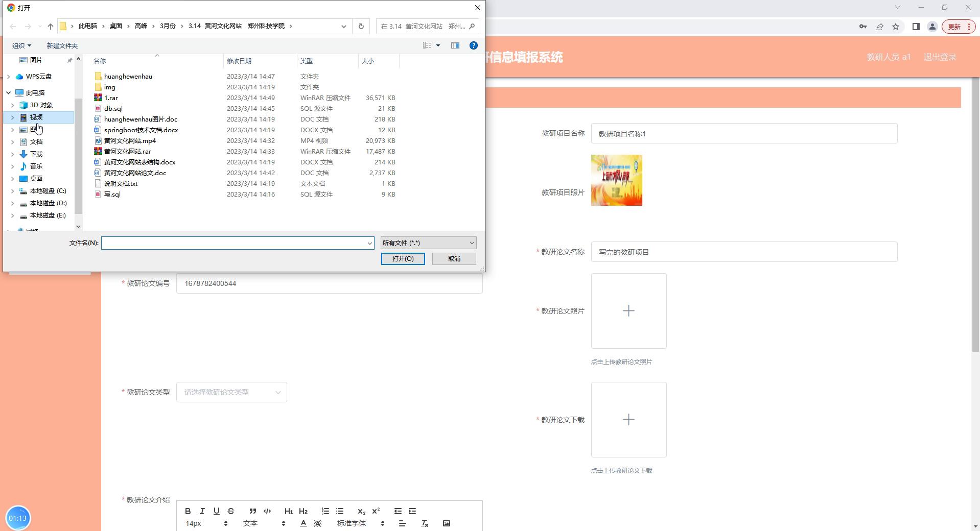Select the huanghewenhau folder
Screen dimensions: 980x531
click(x=128, y=77)
